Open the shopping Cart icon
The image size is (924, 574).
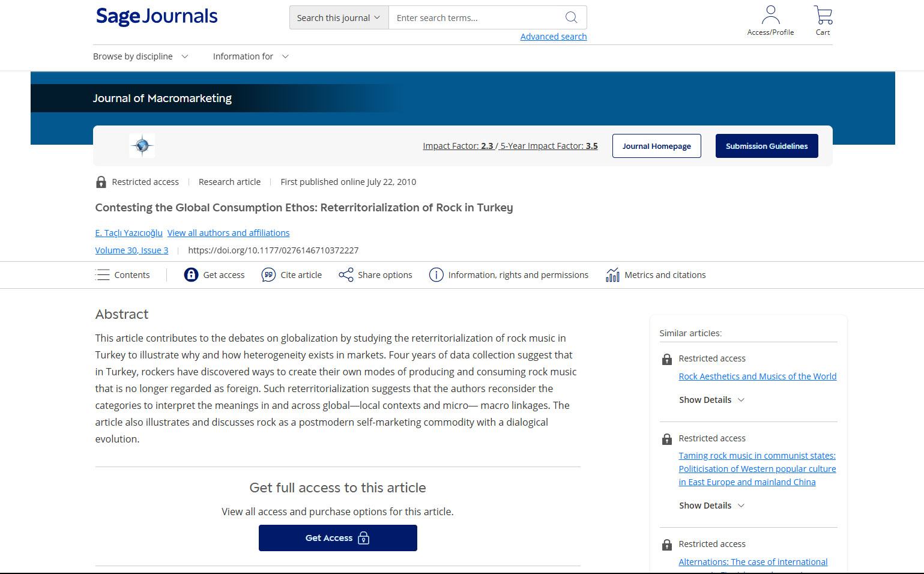click(823, 15)
